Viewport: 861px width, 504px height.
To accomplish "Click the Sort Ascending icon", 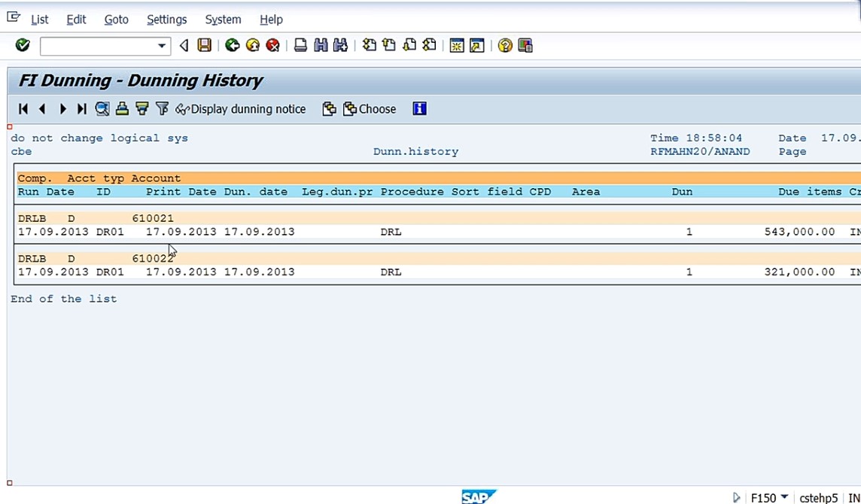I will (122, 109).
